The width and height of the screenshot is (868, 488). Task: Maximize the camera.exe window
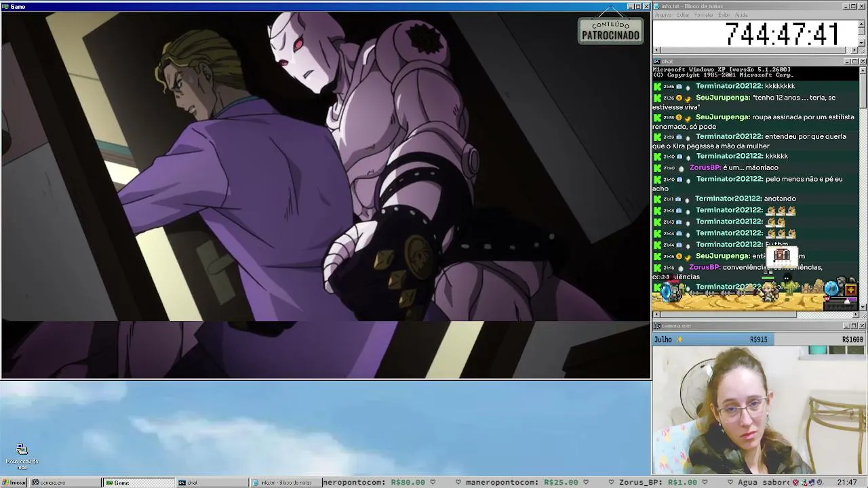[x=854, y=326]
